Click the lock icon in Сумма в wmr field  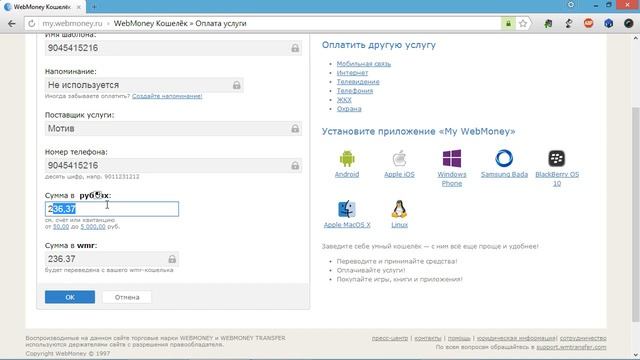coord(172,259)
